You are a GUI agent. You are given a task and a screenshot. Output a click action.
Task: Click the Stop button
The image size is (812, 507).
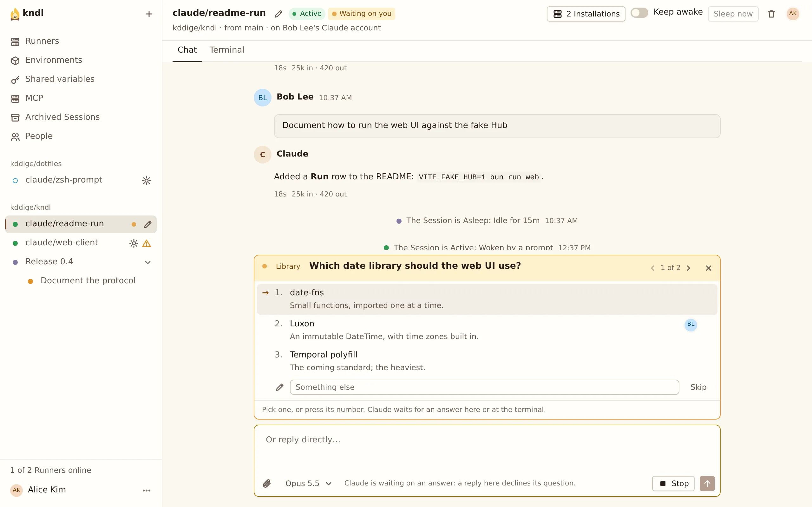(x=673, y=483)
